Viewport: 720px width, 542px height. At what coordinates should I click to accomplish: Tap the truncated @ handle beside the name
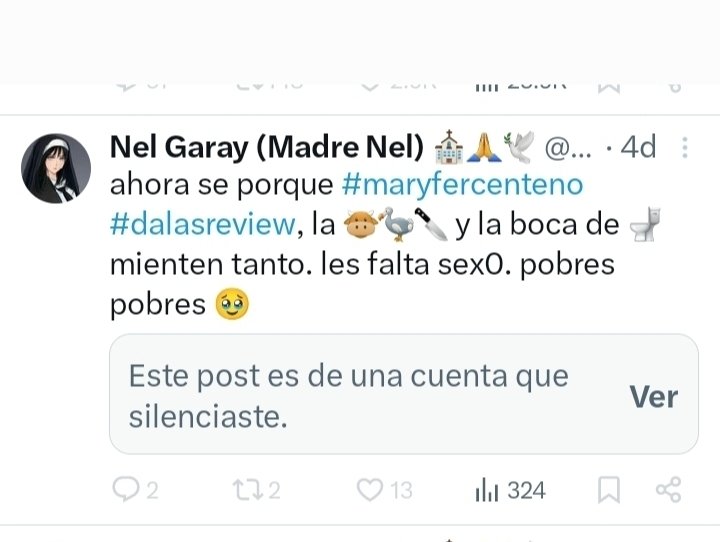568,147
